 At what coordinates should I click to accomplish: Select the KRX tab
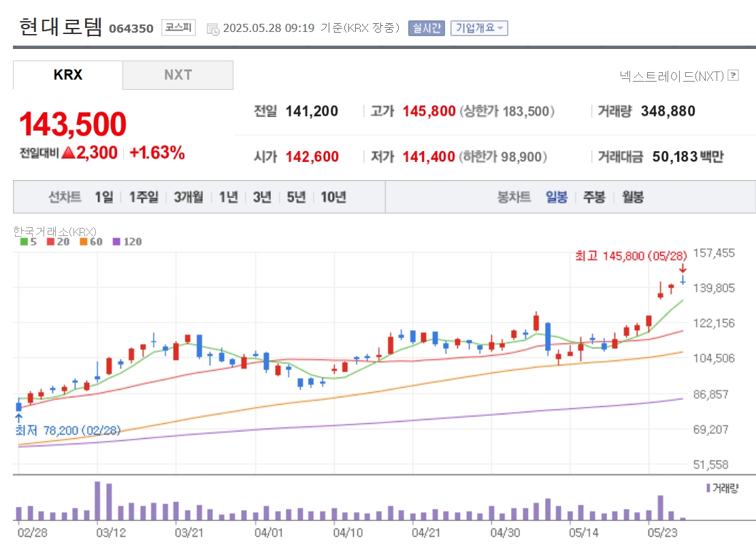[68, 75]
